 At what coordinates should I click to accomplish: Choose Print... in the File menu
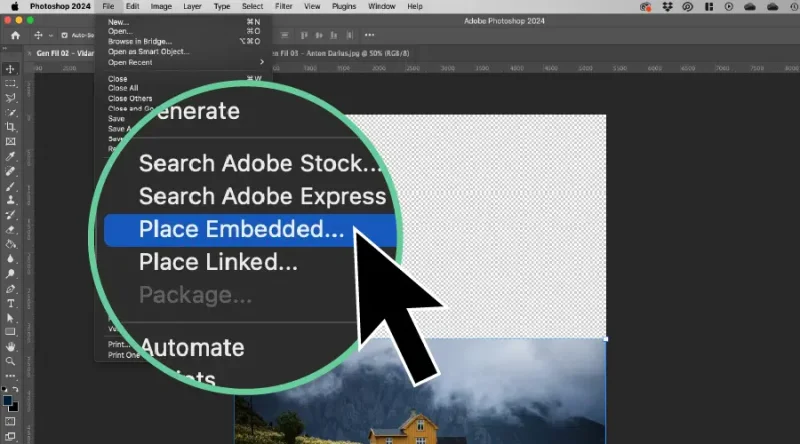(x=118, y=344)
